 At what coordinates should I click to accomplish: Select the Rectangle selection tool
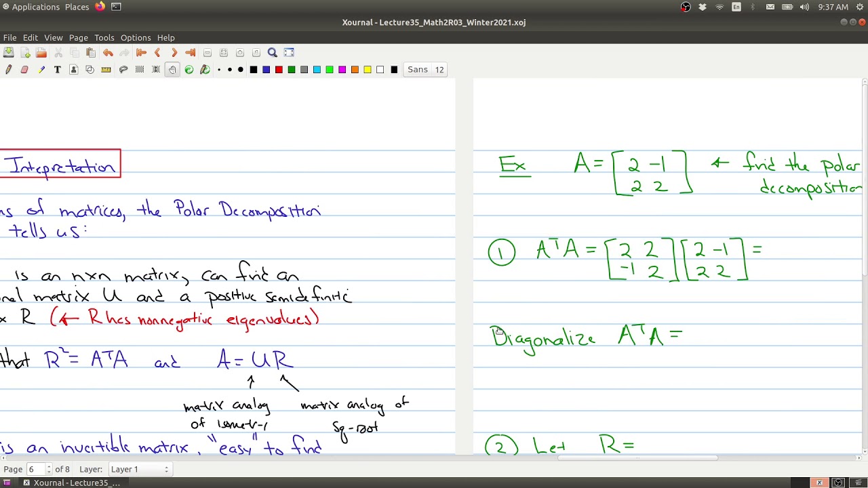[140, 70]
